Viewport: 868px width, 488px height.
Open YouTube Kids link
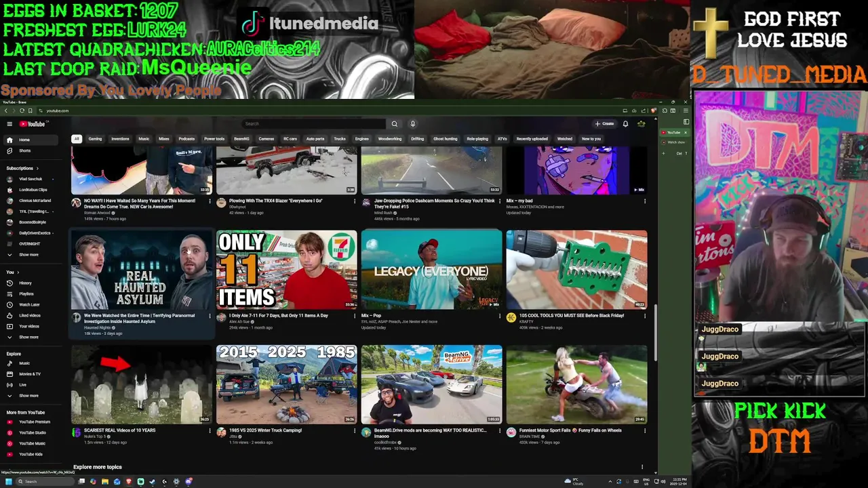point(31,454)
